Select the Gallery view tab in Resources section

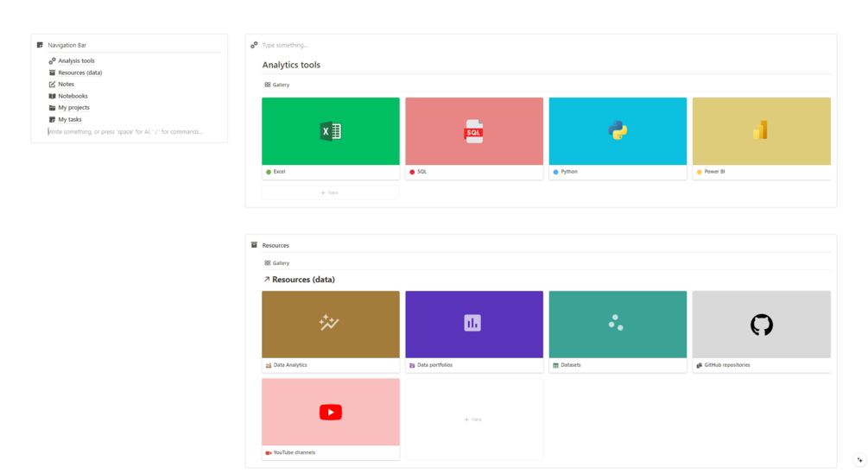pyautogui.click(x=276, y=262)
